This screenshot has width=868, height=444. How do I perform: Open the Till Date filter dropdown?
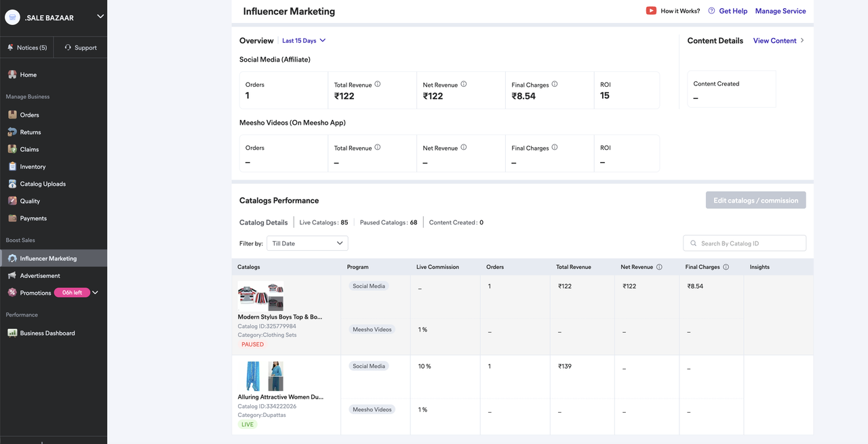307,243
